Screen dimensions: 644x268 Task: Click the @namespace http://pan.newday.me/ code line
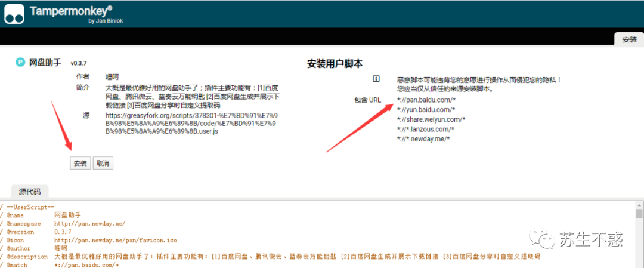[63, 224]
